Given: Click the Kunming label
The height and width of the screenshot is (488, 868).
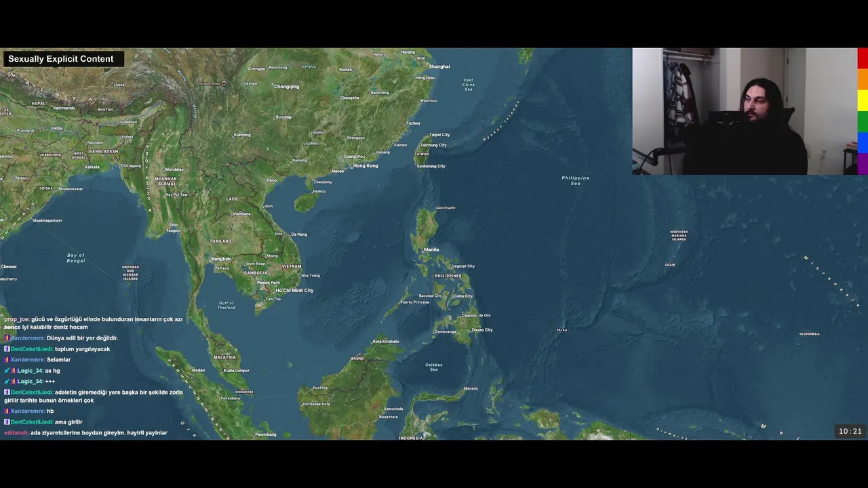Looking at the screenshot, I should pos(242,135).
